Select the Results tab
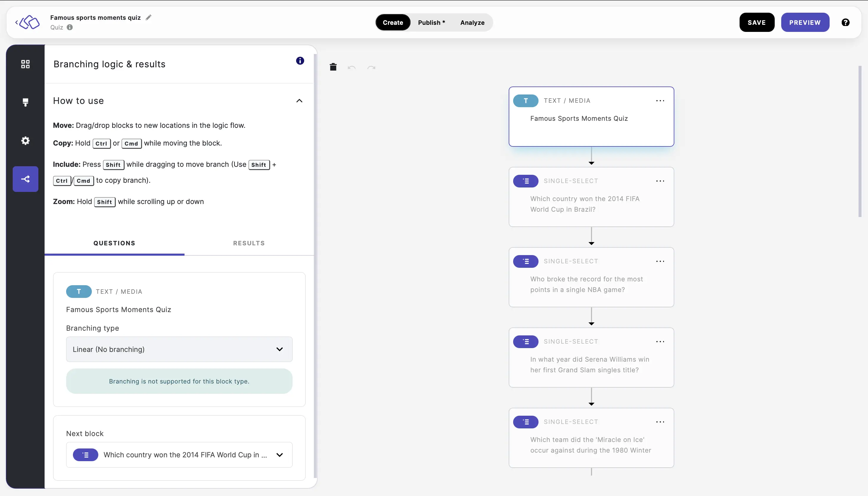Viewport: 868px width, 496px height. click(249, 243)
